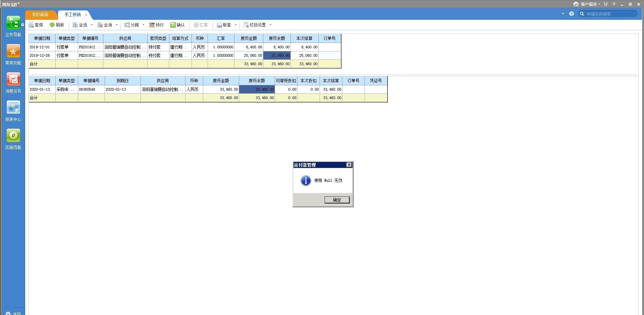The height and width of the screenshot is (315, 644).
Task: Click the info icon in the dialog
Action: [306, 180]
